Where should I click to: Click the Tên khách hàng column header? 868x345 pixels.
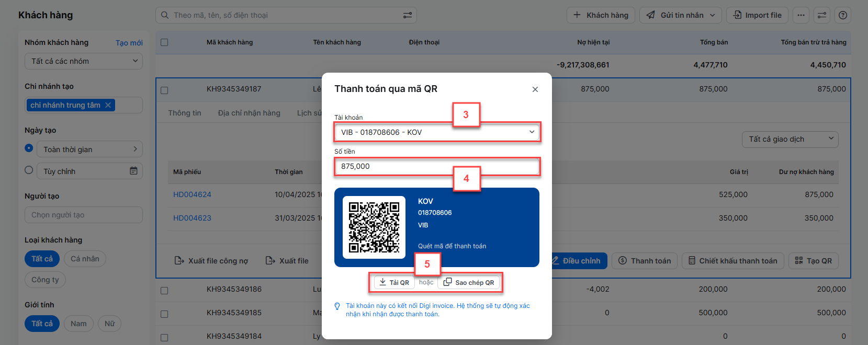337,42
